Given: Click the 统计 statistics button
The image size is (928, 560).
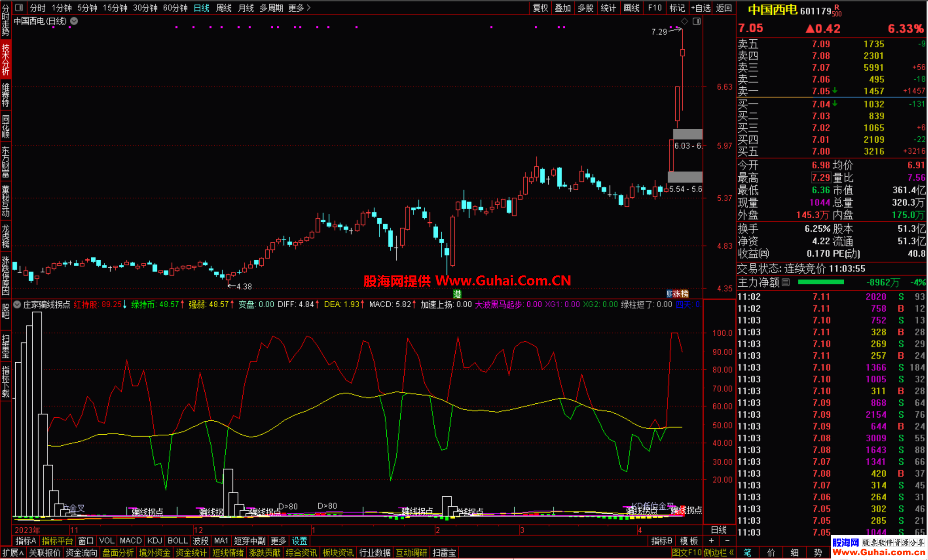Looking at the screenshot, I should (608, 8).
